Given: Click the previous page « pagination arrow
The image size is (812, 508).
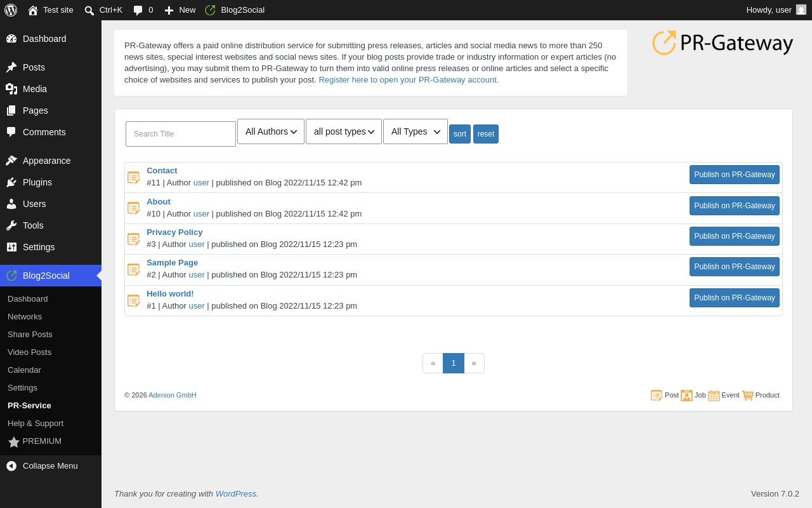Looking at the screenshot, I should click(x=433, y=363).
